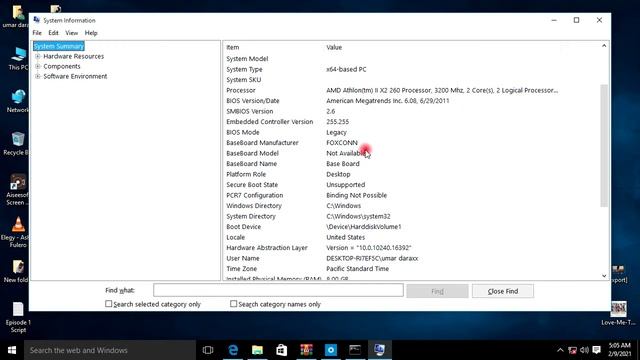
Task: Select the New folder desktop icon
Action: pyautogui.click(x=16, y=271)
